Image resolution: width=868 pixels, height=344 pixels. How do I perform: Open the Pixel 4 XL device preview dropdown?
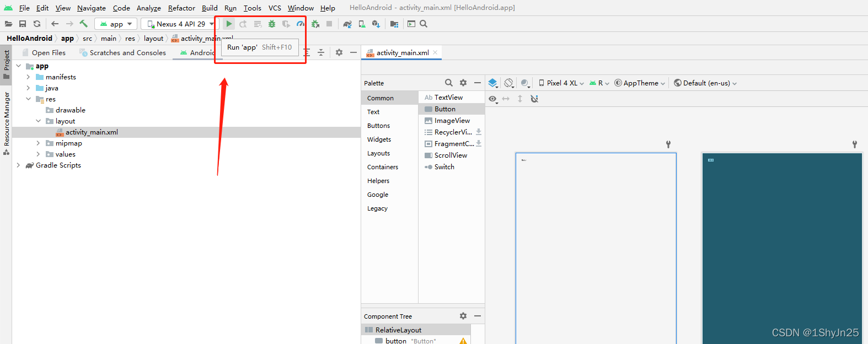point(561,83)
